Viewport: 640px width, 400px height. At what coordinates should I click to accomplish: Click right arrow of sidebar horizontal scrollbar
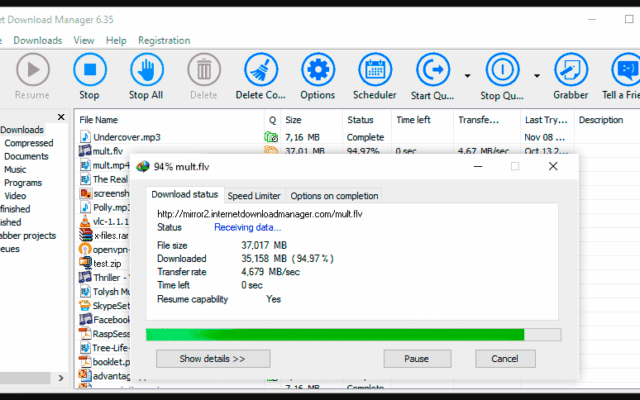[x=61, y=378]
